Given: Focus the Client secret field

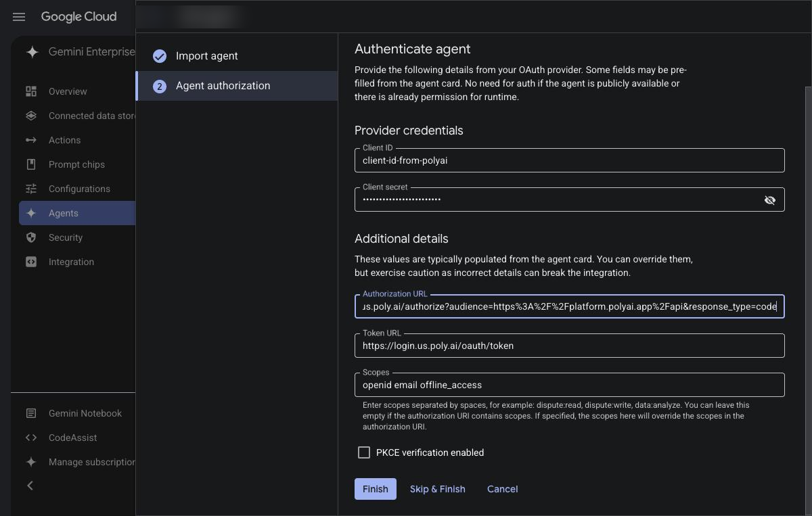Looking at the screenshot, I should [570, 200].
